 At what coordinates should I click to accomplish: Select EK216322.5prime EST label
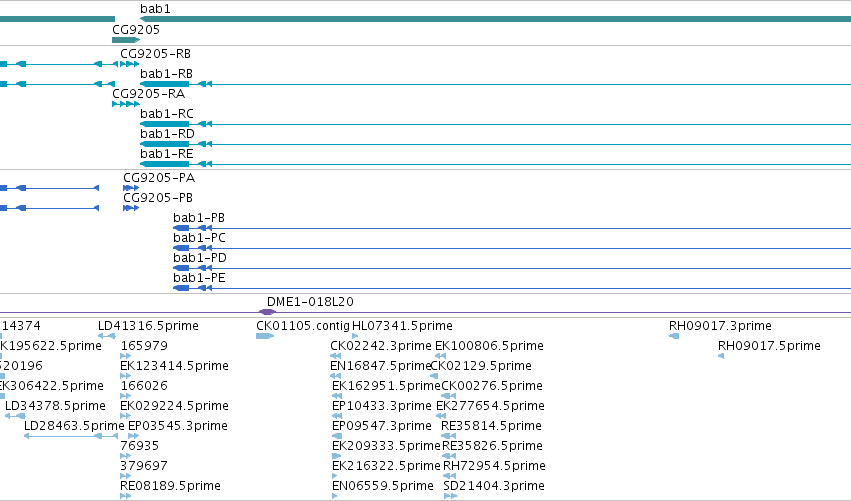386,466
